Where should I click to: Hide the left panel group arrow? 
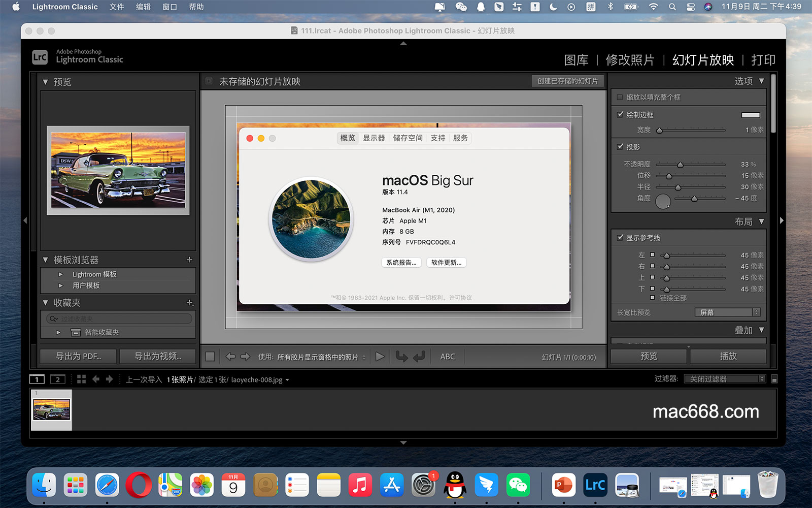(x=25, y=220)
